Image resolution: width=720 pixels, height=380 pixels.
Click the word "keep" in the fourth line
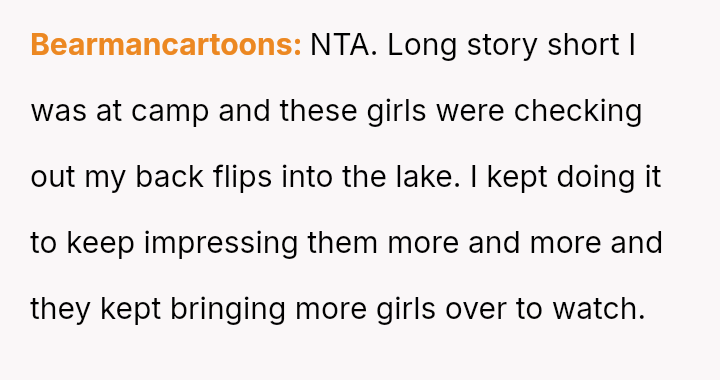pos(101,245)
